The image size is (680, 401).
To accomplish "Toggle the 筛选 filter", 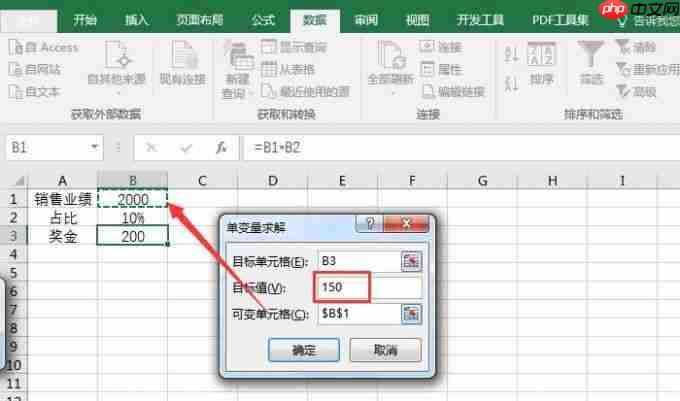I will (592, 63).
